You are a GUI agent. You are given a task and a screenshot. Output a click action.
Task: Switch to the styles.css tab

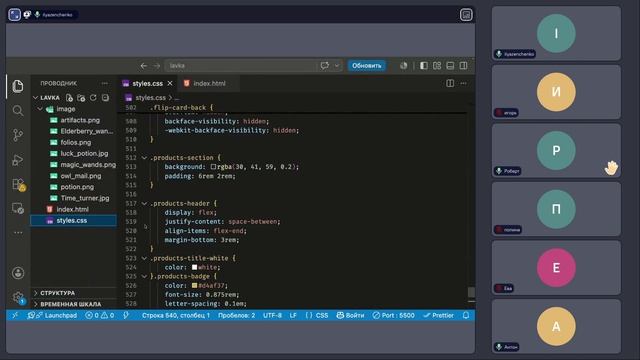(x=147, y=83)
